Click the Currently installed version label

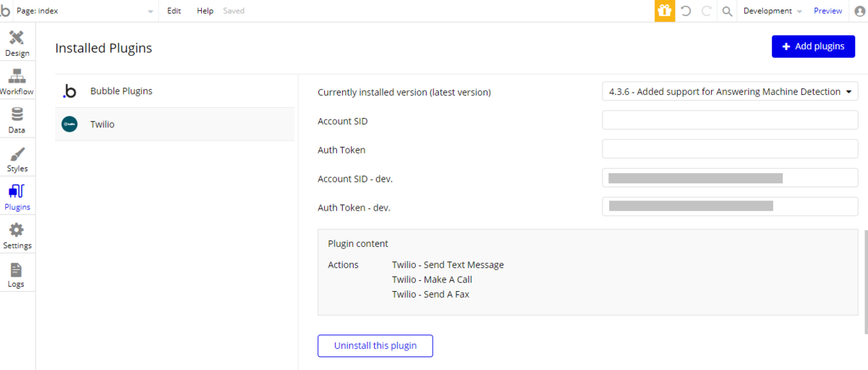[404, 93]
